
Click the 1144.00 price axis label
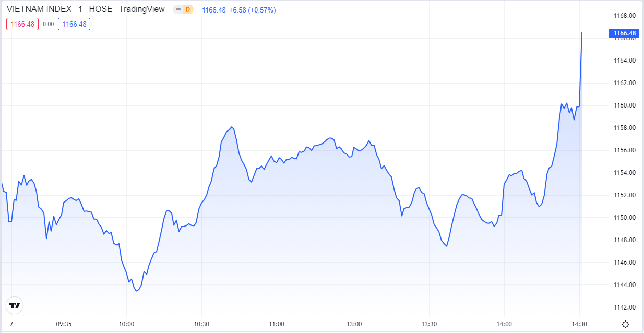click(625, 285)
